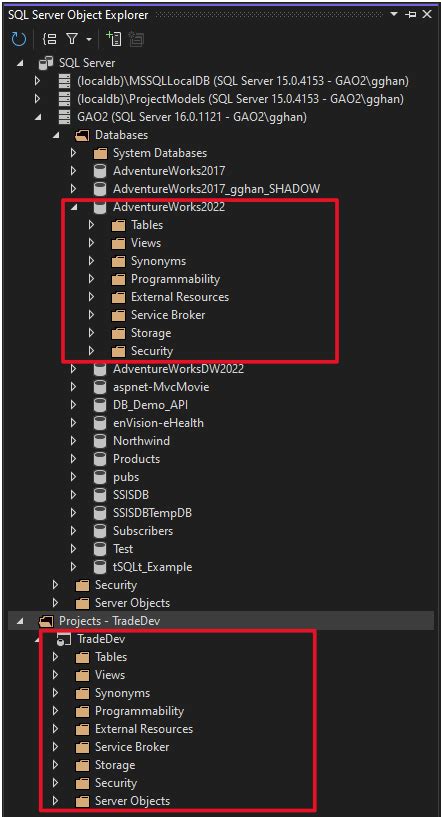The image size is (441, 817).
Task: Select Programmability under TradeDev project
Action: click(x=139, y=711)
